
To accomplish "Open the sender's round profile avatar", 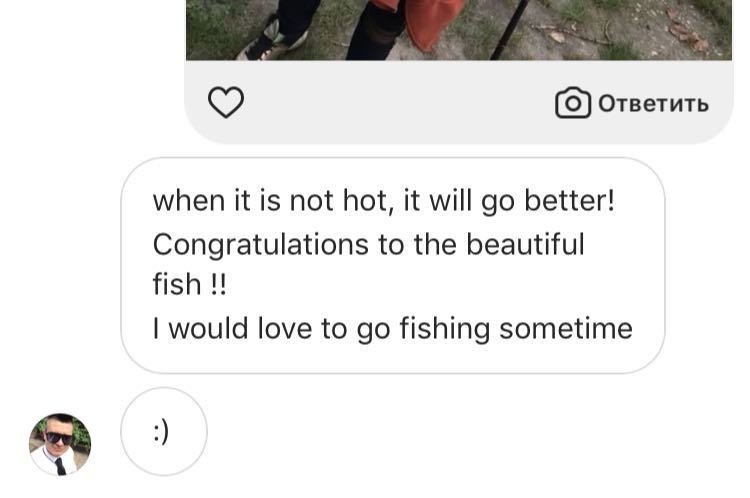I will (60, 443).
